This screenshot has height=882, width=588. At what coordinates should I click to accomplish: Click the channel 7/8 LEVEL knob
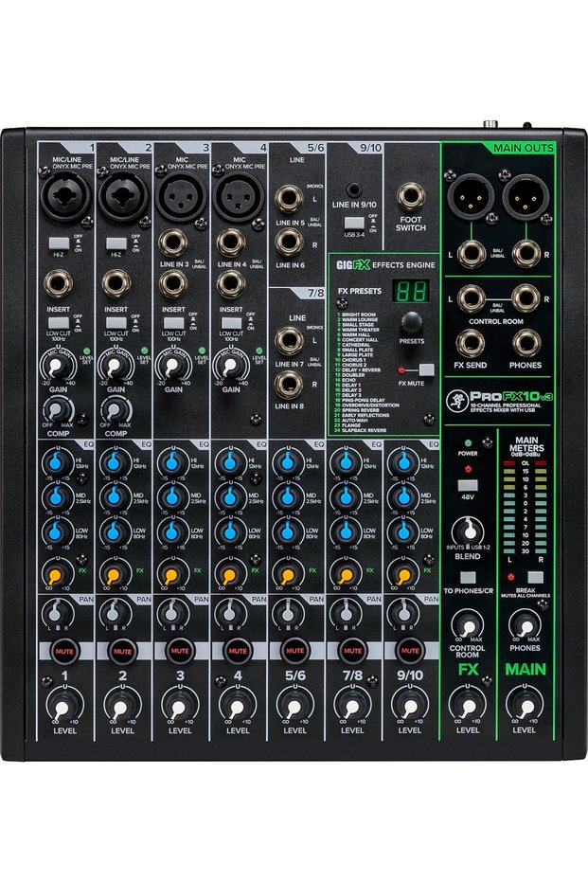pyautogui.click(x=352, y=707)
